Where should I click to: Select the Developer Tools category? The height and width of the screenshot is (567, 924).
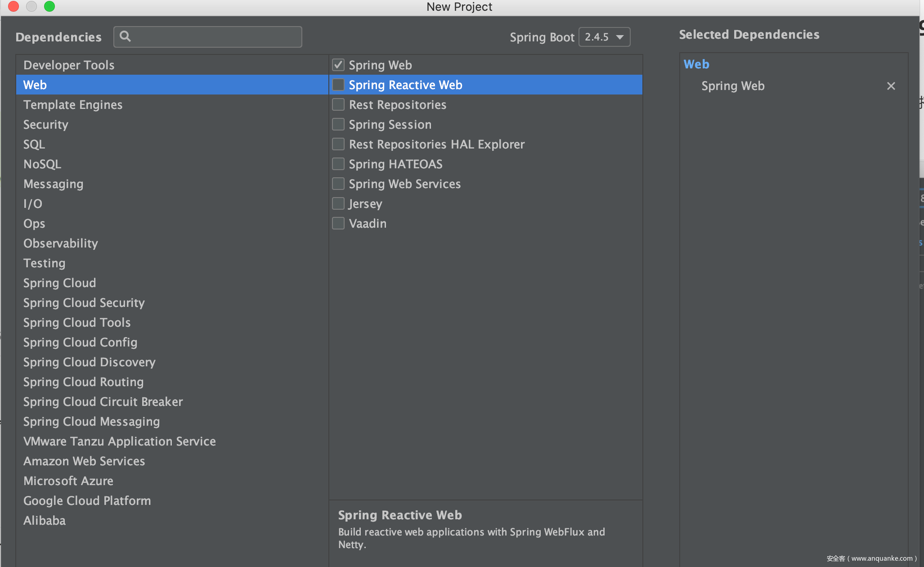[x=69, y=65]
